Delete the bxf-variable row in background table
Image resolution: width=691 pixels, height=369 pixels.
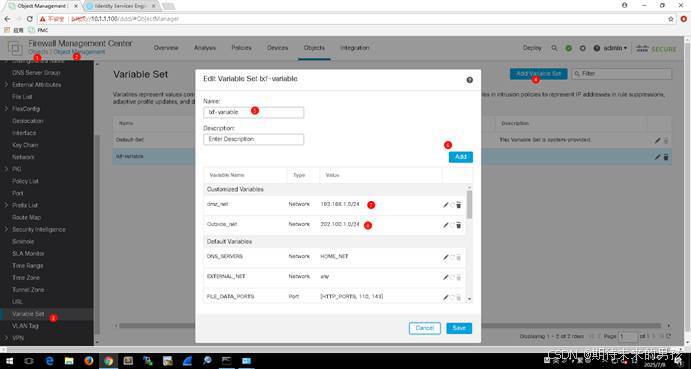(x=666, y=157)
